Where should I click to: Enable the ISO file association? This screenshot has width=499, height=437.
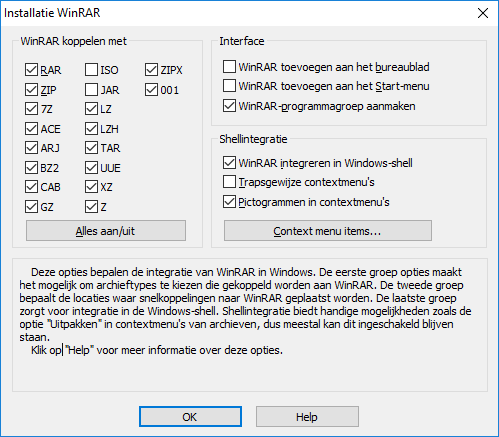click(x=91, y=70)
